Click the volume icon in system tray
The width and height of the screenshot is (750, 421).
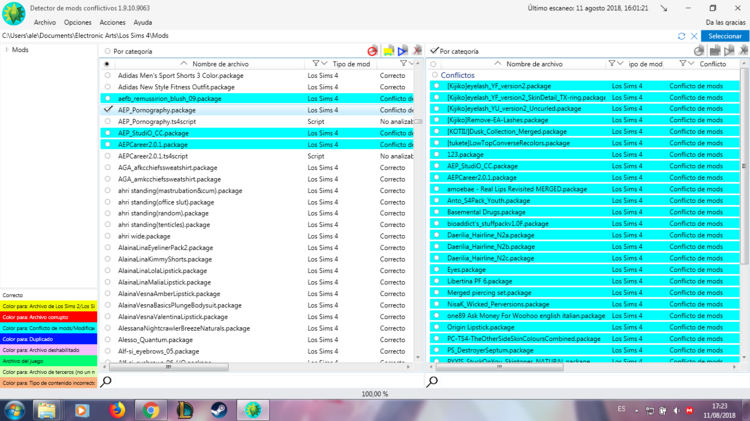pos(676,410)
